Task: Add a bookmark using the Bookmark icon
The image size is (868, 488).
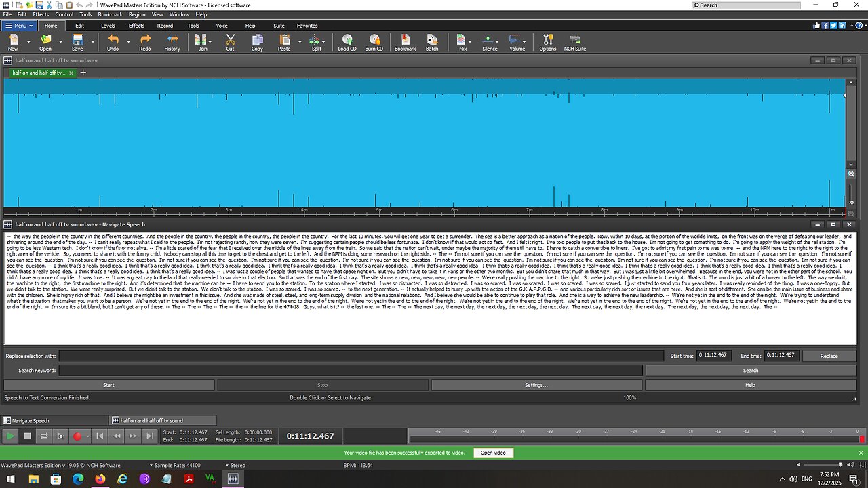Action: coord(405,42)
